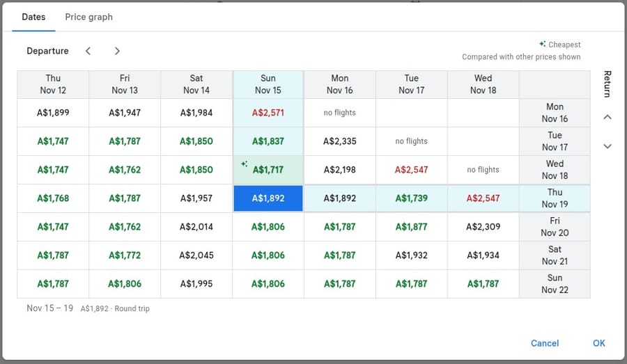Click Sat Nov 21 return row header
627x364 pixels.
point(555,255)
